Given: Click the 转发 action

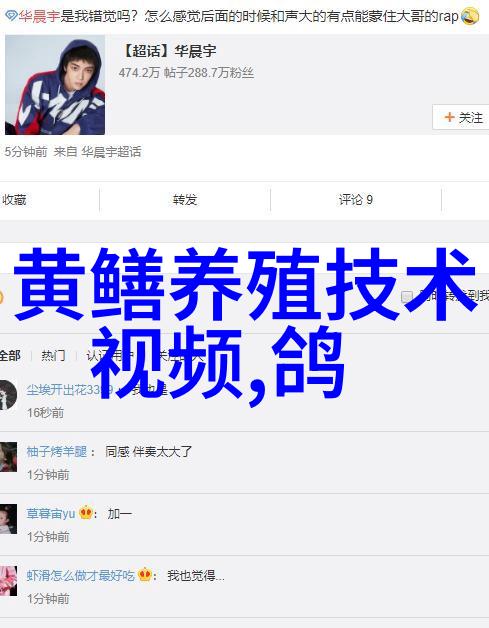Looking at the screenshot, I should (x=185, y=199).
